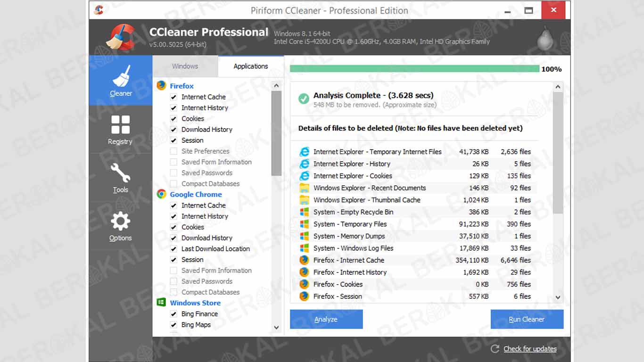Switch to the Applications tab
The width and height of the screenshot is (644, 362).
[x=251, y=66]
